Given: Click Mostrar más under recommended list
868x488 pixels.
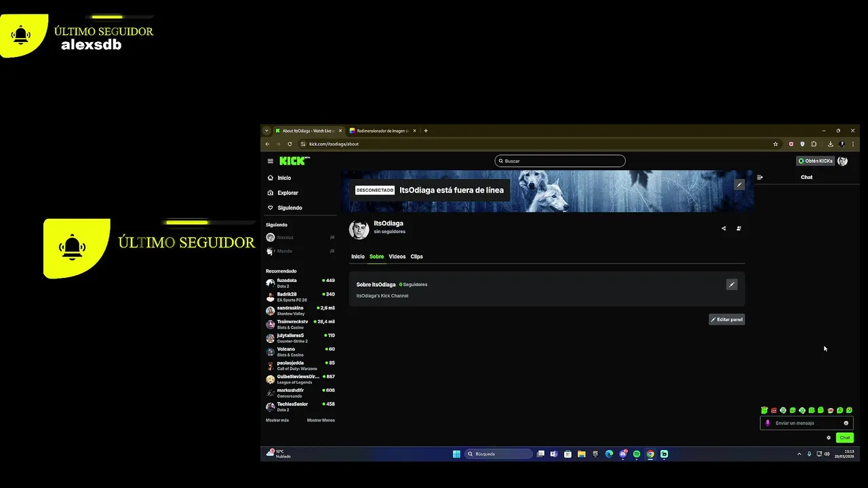Looking at the screenshot, I should (277, 420).
